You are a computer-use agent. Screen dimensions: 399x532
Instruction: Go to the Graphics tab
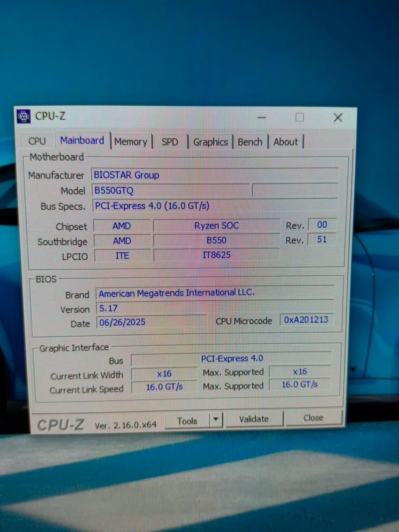click(210, 142)
